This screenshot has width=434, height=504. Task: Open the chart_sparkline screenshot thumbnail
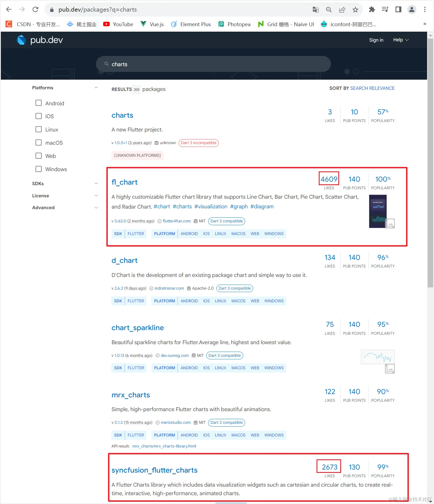378,357
